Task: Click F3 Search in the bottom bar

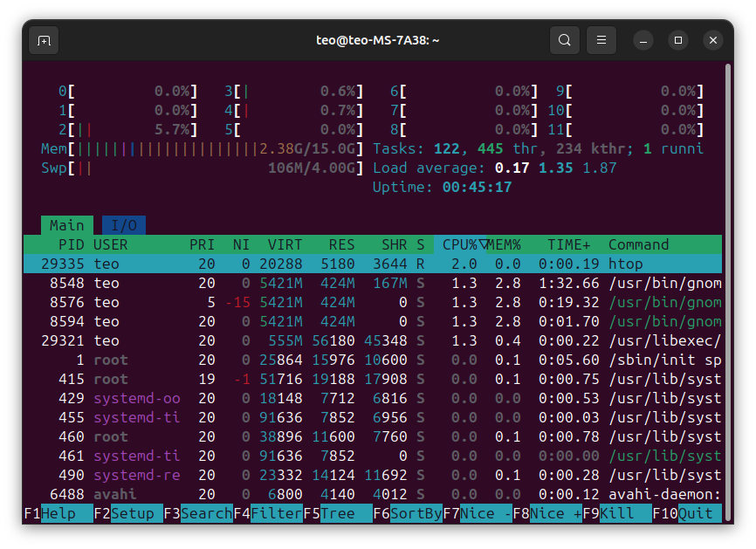Action: (198, 513)
